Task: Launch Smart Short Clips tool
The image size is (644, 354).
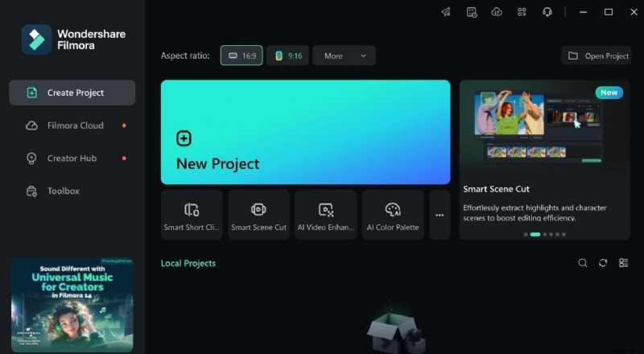Action: click(192, 215)
